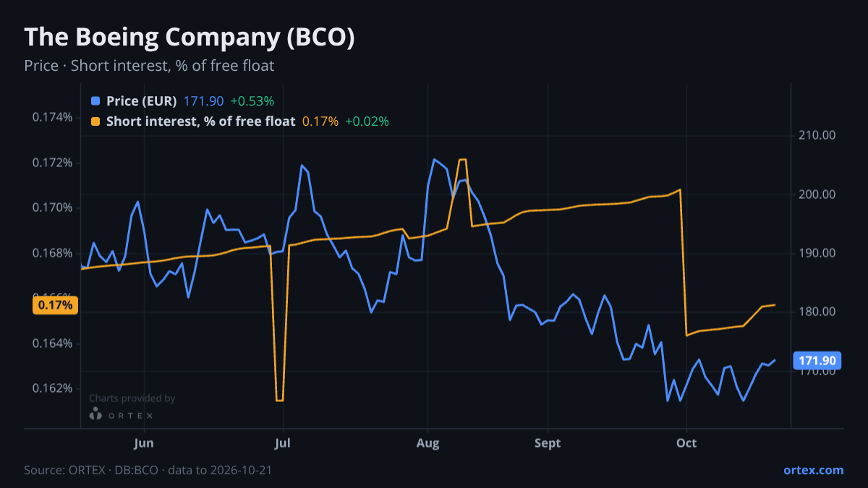The width and height of the screenshot is (868, 488).
Task: Click the Charts provided by text
Action: [x=132, y=398]
